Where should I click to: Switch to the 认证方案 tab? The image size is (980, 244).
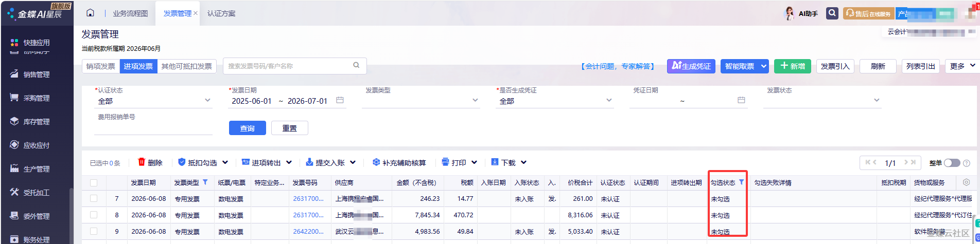click(x=221, y=13)
